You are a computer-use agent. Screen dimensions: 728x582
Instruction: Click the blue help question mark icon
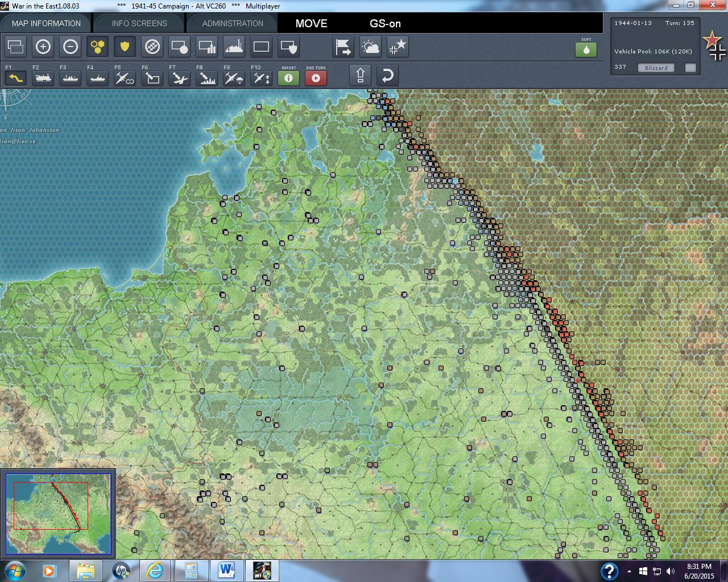pos(609,571)
